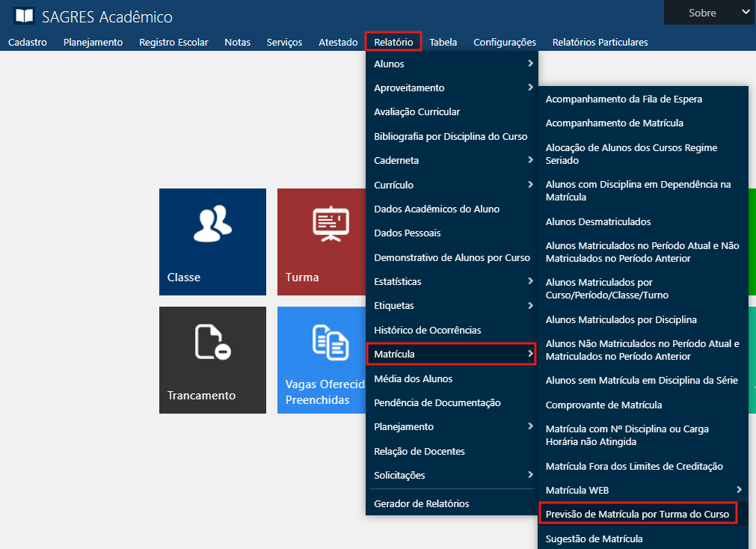The height and width of the screenshot is (549, 756).
Task: Choose Comprovante de Matrícula report
Action: [x=603, y=405]
